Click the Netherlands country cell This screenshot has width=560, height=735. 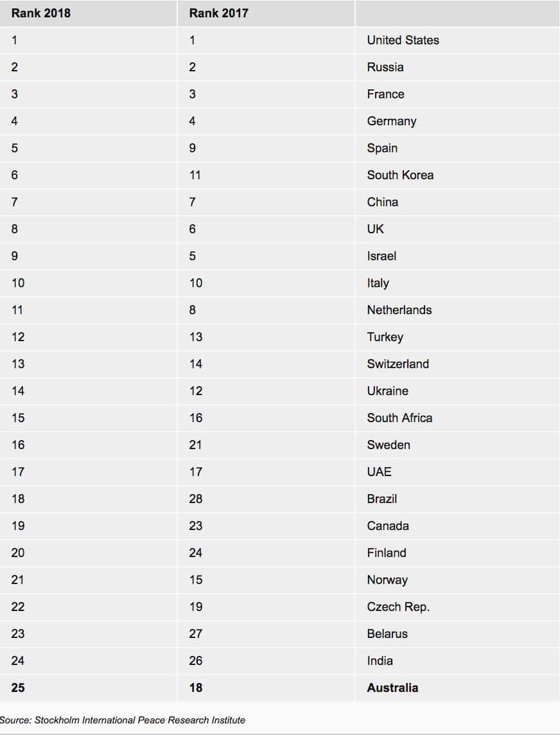point(399,310)
